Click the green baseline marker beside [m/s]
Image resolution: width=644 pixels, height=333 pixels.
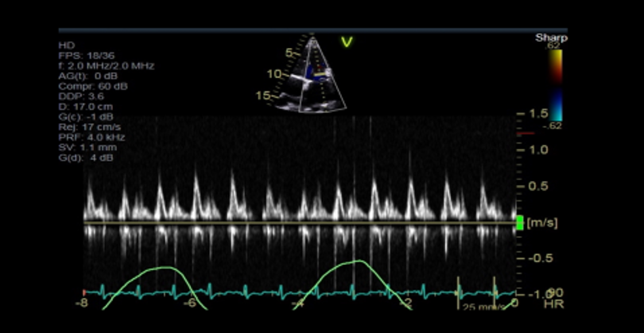[x=520, y=223]
